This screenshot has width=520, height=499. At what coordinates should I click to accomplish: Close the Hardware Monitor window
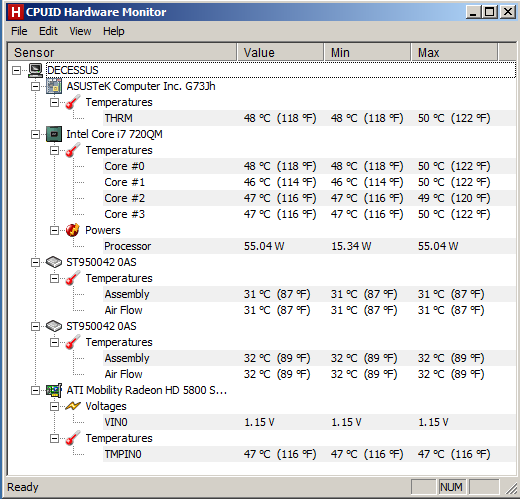tap(508, 12)
